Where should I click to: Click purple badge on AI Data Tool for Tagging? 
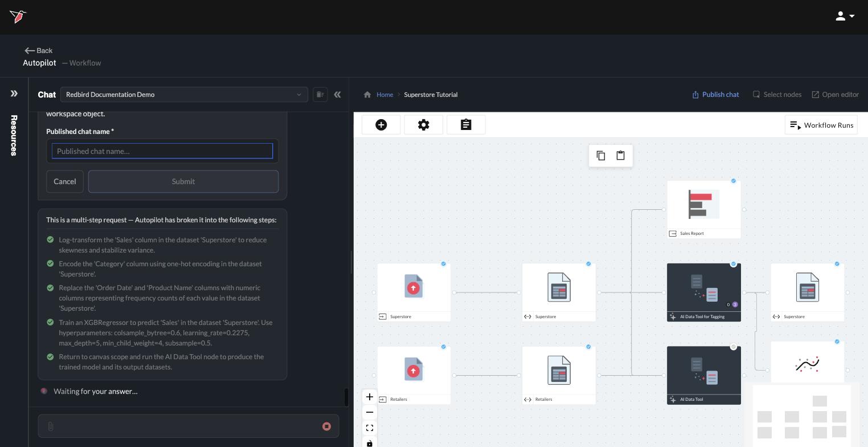click(x=735, y=304)
